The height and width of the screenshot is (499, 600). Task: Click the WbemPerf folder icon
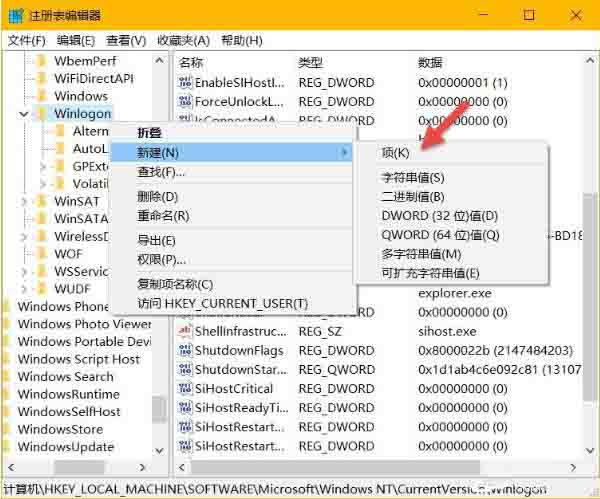pos(42,61)
